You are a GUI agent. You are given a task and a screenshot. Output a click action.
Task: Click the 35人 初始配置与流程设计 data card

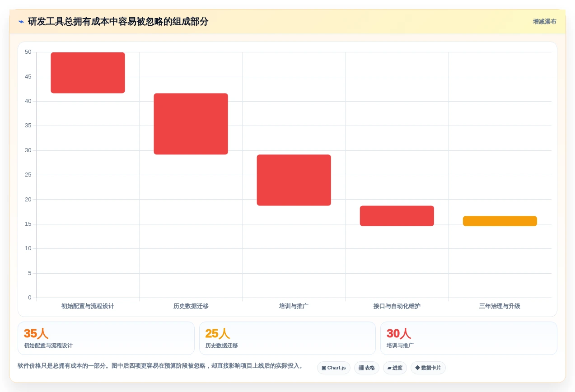(x=106, y=338)
